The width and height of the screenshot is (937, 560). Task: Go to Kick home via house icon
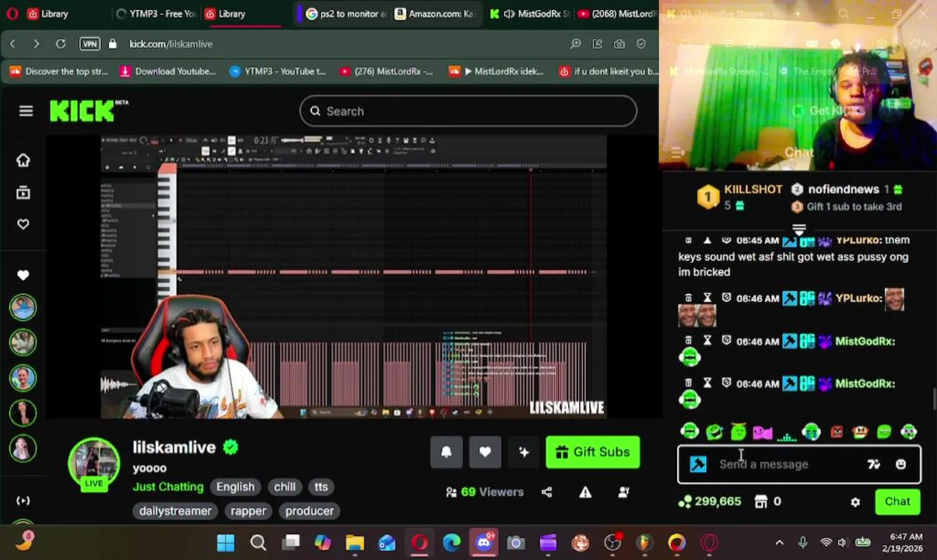pyautogui.click(x=23, y=160)
